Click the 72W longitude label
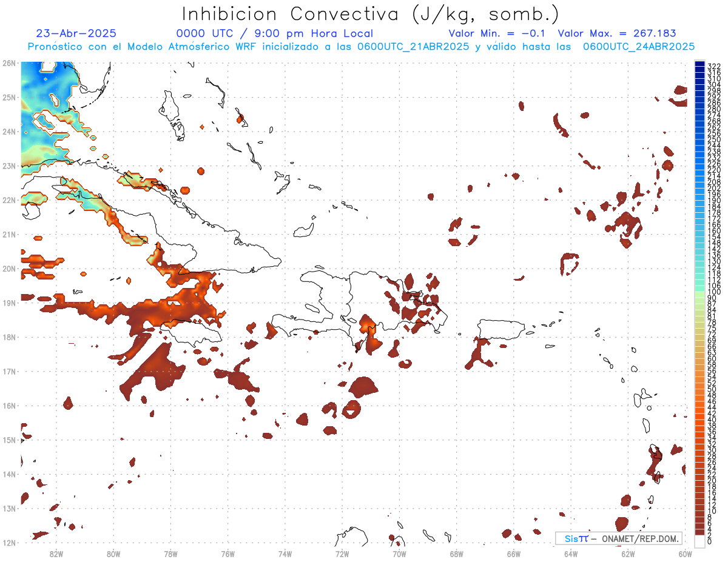The image size is (728, 562). click(342, 554)
